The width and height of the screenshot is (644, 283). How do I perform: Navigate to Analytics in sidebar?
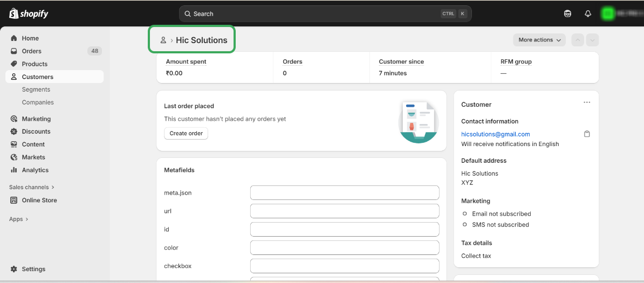(x=35, y=170)
